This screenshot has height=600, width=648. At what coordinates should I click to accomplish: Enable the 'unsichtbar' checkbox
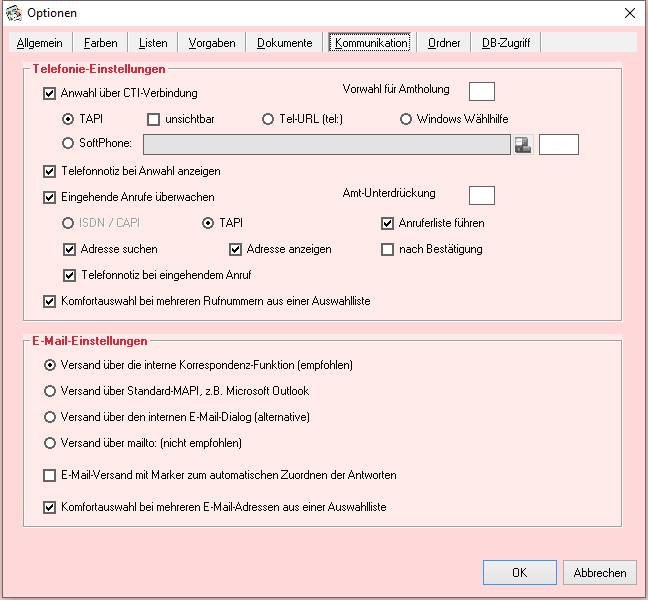(x=154, y=119)
